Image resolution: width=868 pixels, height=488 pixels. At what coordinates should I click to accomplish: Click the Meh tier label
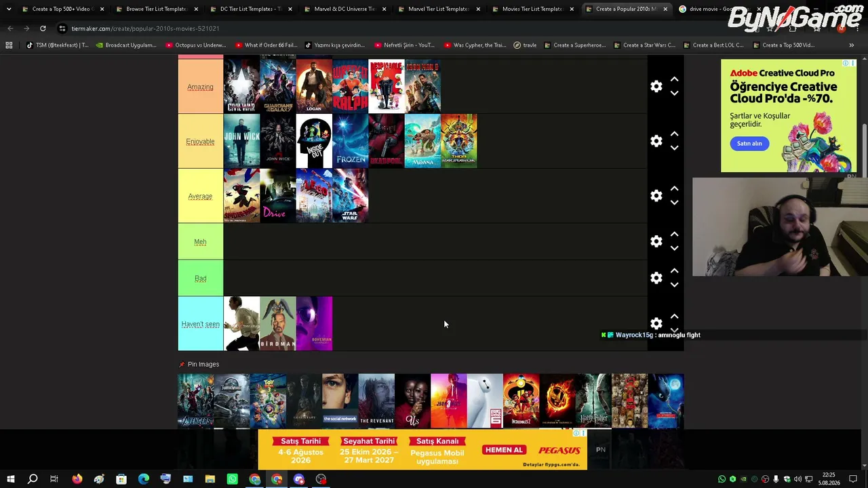200,241
